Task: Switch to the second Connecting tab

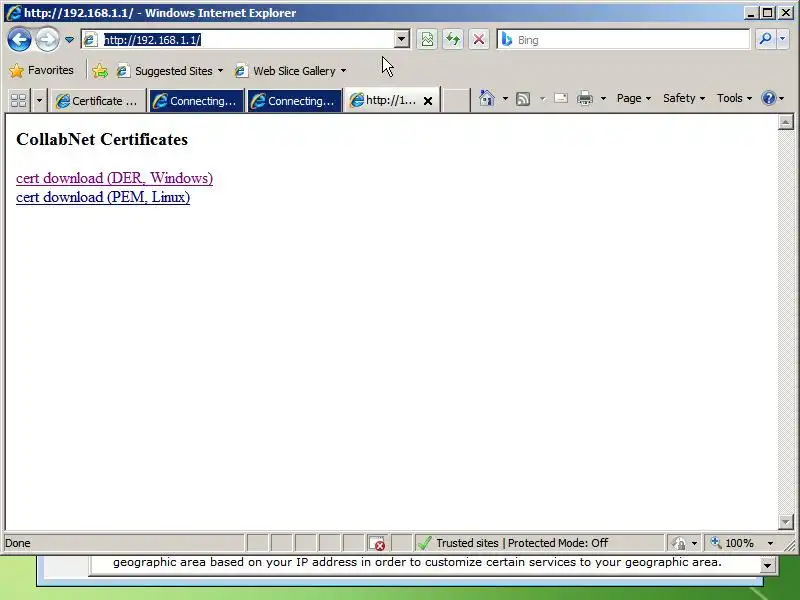Action: click(294, 101)
